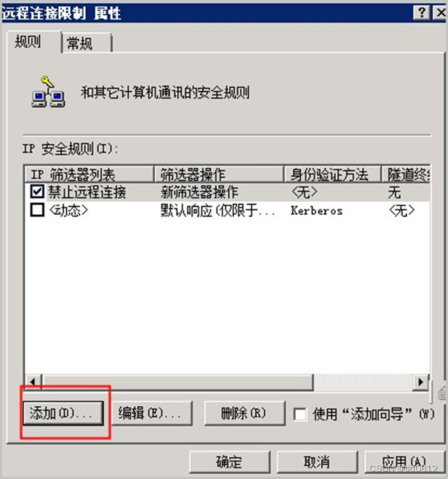Click the 身份验证方法 column header

coord(332,175)
